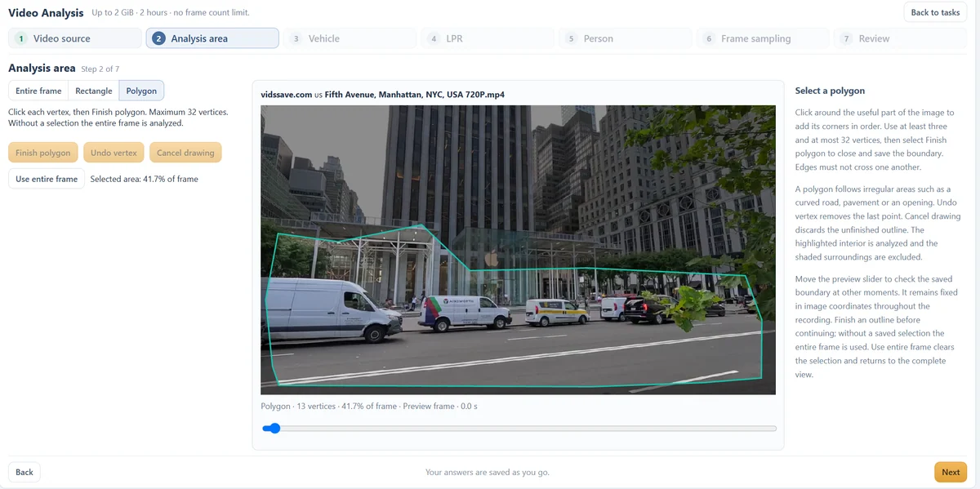Jump to the Vehicle step

pyautogui.click(x=350, y=38)
